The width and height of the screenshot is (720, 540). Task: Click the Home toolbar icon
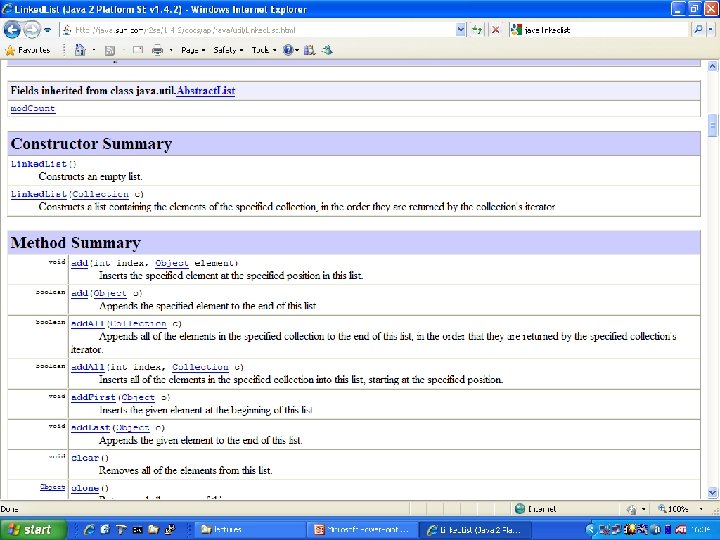[80, 50]
